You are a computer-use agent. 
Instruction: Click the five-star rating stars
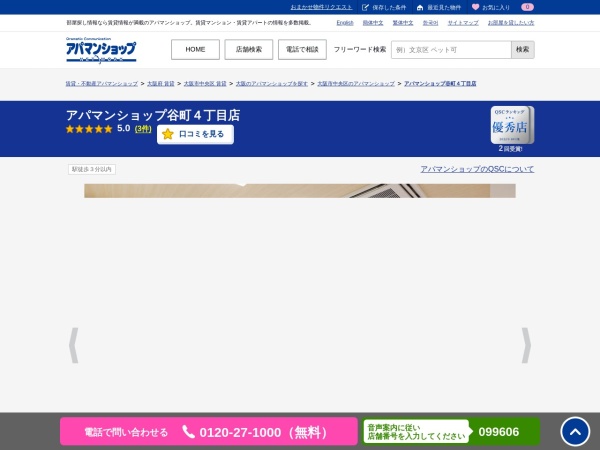click(89, 129)
